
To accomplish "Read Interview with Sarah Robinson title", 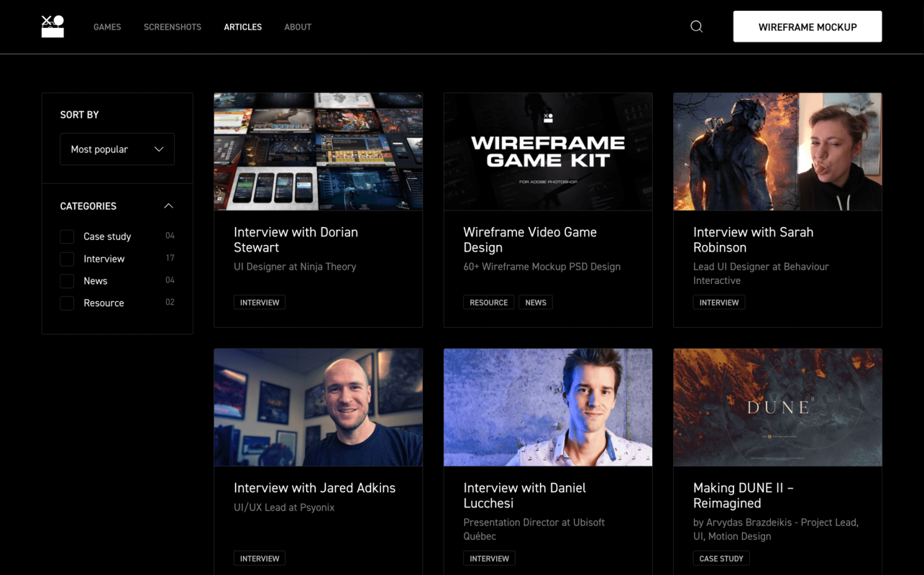I will 753,240.
